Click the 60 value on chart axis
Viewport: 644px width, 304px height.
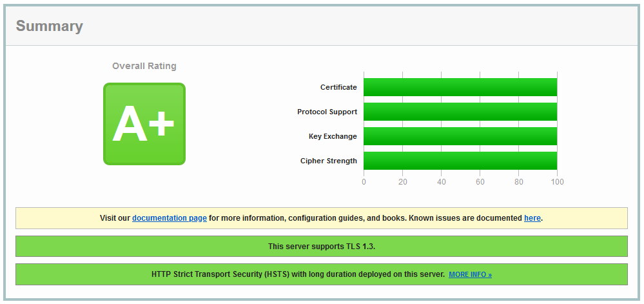[x=480, y=182]
